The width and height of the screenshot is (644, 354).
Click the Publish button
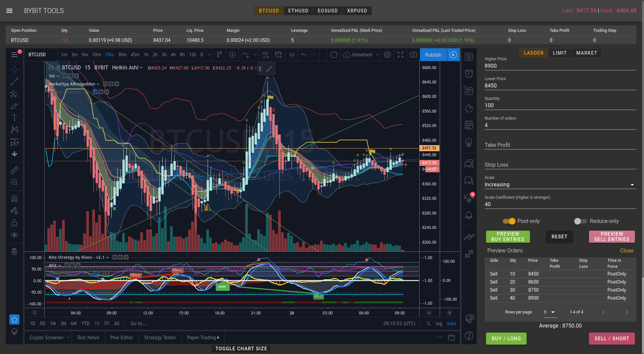click(433, 55)
